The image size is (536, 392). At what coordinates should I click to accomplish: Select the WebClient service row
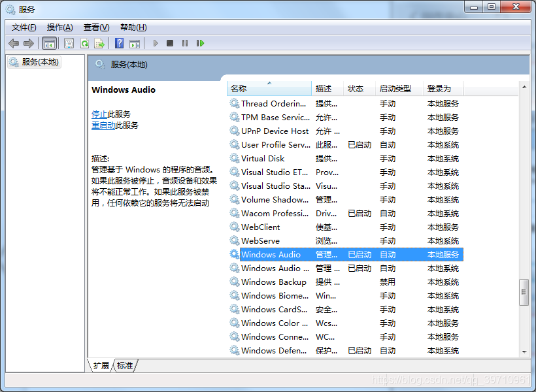345,227
